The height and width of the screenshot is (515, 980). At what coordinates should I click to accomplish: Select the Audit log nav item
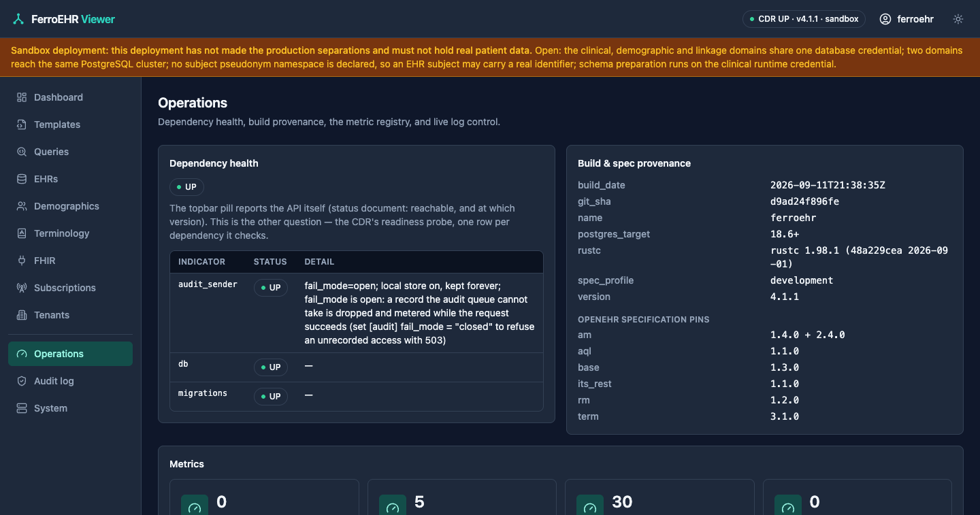click(x=71, y=381)
